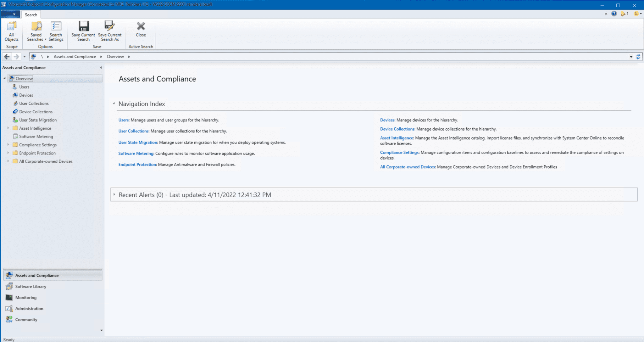Open the application menu dropdown
The image size is (644, 342).
tap(11, 14)
